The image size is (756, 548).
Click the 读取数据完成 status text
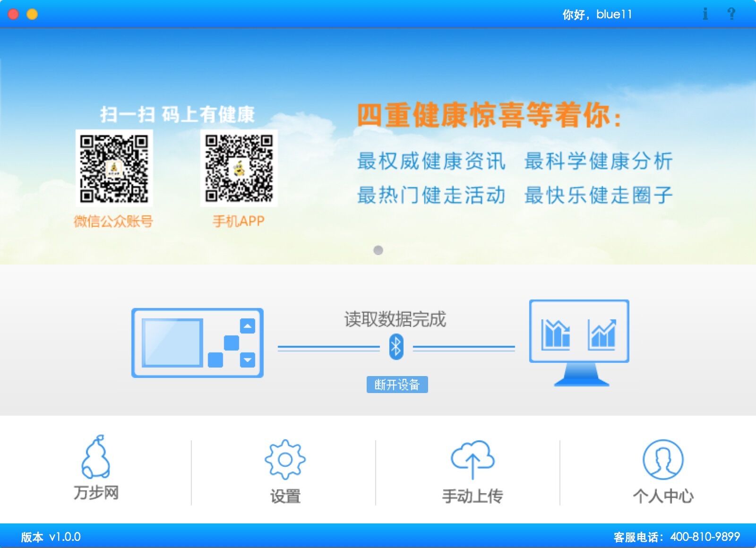395,319
